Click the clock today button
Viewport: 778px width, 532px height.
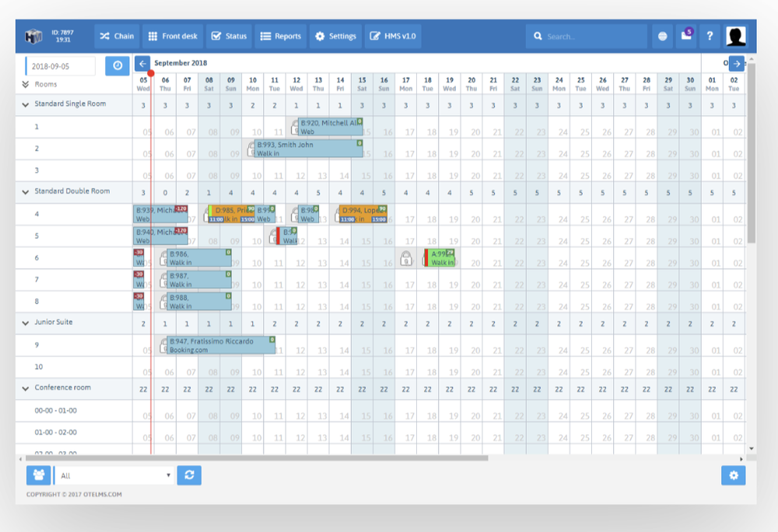point(117,65)
